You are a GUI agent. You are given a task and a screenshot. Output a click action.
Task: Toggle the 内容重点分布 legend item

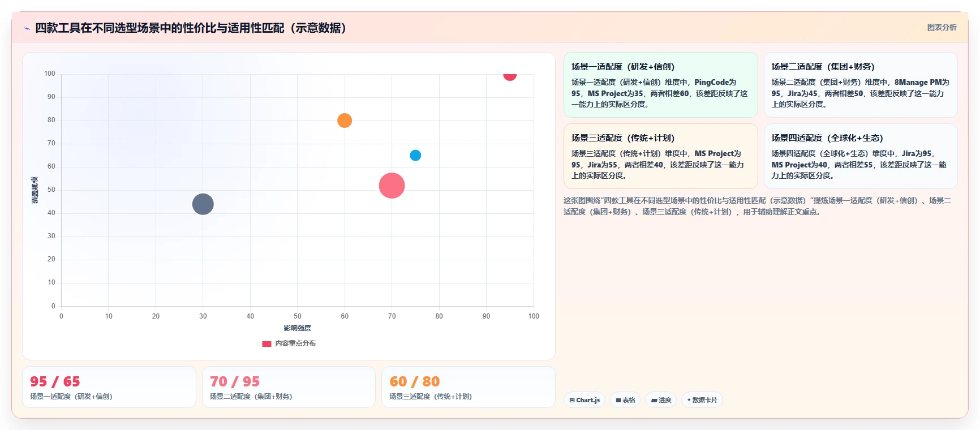tap(289, 343)
